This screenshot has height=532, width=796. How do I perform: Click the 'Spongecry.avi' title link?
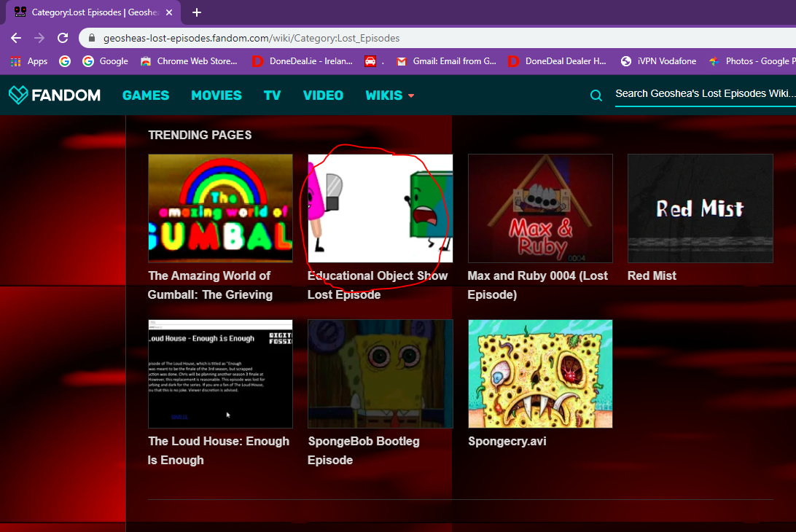(x=507, y=441)
